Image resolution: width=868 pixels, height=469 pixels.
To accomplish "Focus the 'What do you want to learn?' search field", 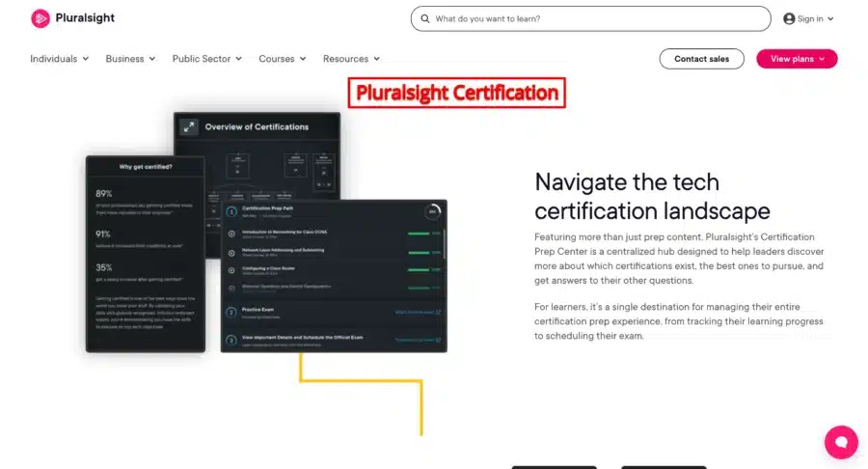I will tap(590, 19).
